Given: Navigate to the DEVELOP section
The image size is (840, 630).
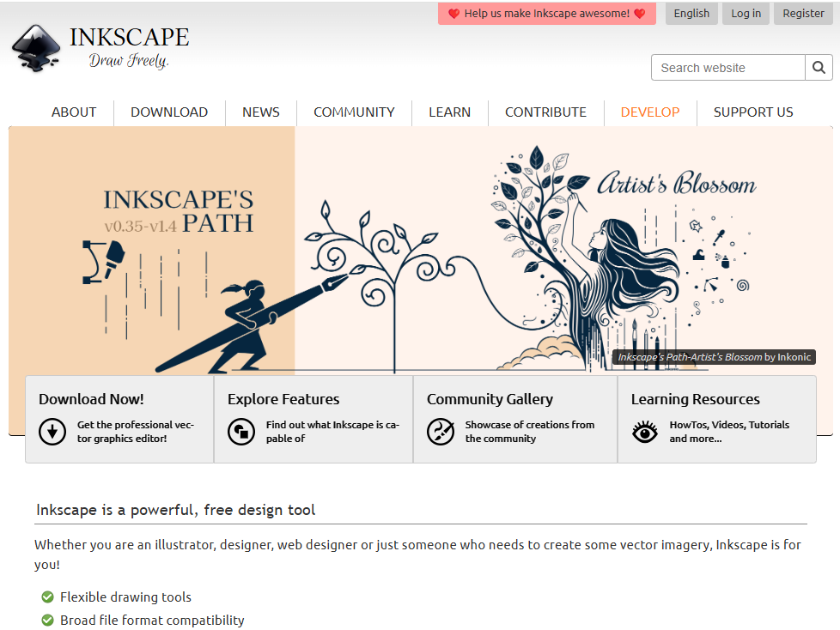Looking at the screenshot, I should point(650,112).
